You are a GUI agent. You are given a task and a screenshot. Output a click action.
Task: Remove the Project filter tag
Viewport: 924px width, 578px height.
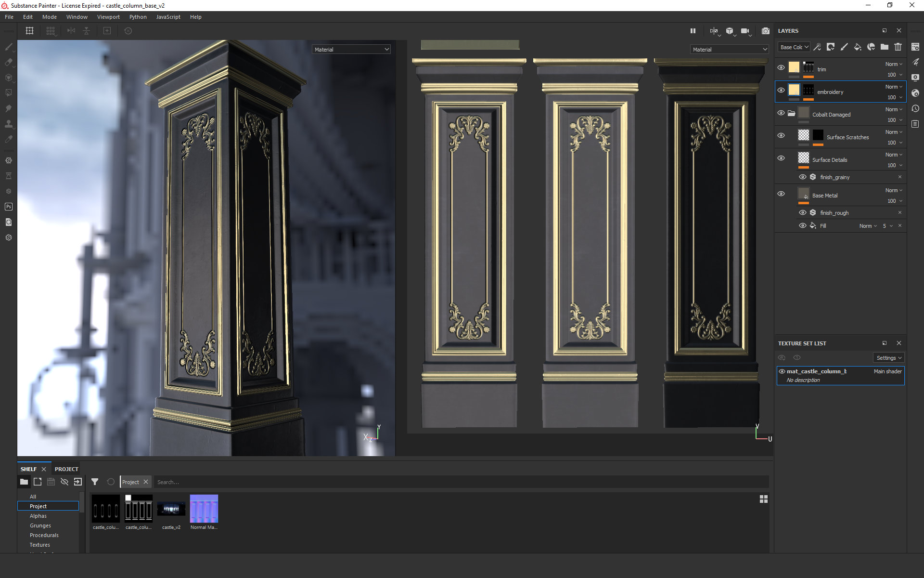coord(146,482)
